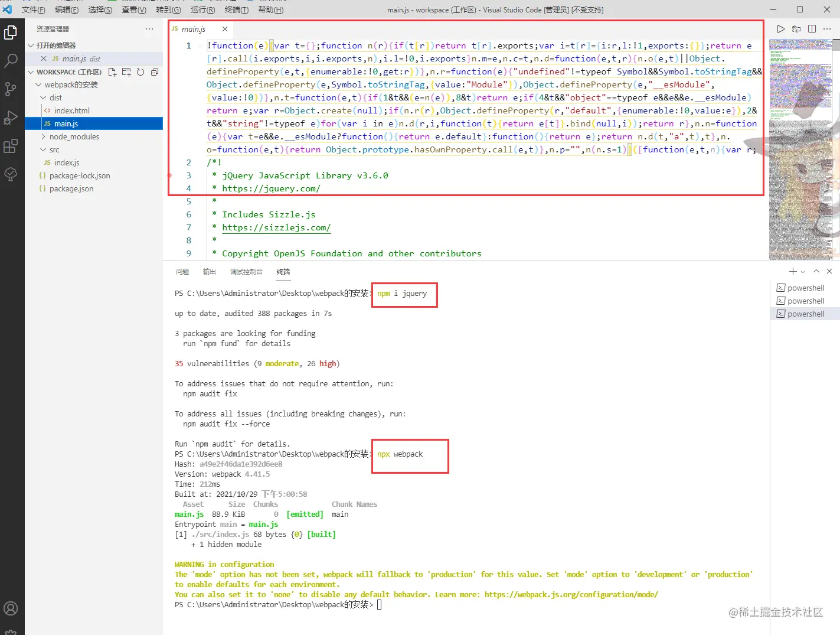The width and height of the screenshot is (840, 635).
Task: Click the "Includes Sizzle.js" comment line
Action: (264, 214)
